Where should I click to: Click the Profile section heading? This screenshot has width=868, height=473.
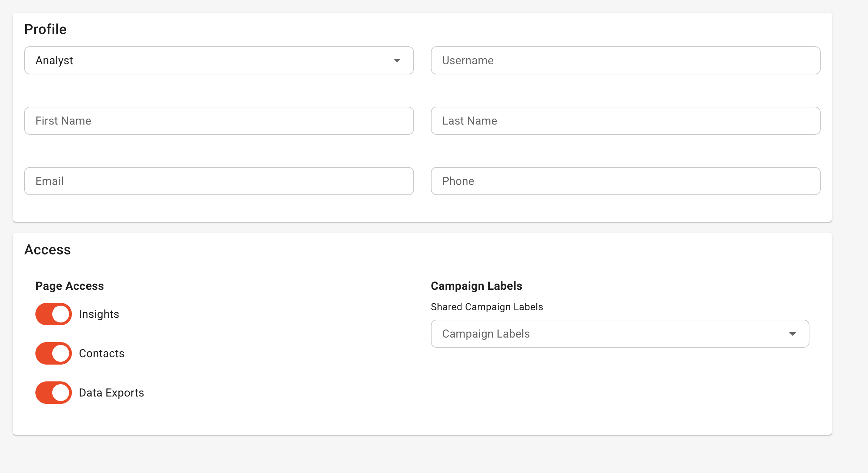click(45, 29)
